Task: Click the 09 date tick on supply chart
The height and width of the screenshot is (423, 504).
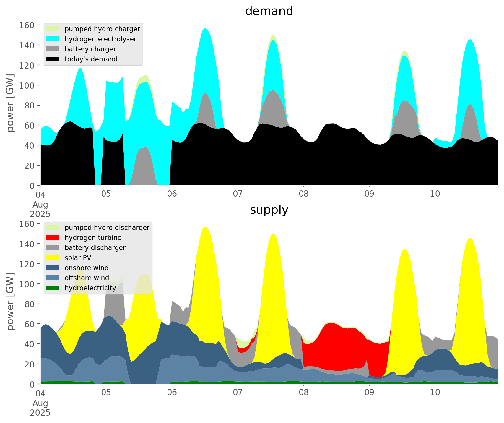Action: coord(369,393)
